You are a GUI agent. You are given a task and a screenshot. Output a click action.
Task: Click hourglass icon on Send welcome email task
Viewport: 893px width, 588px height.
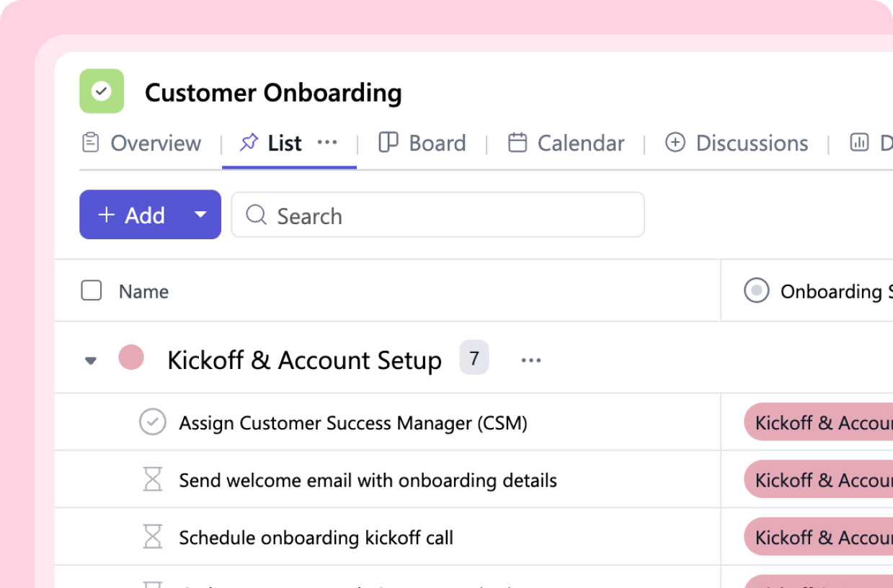pos(153,480)
